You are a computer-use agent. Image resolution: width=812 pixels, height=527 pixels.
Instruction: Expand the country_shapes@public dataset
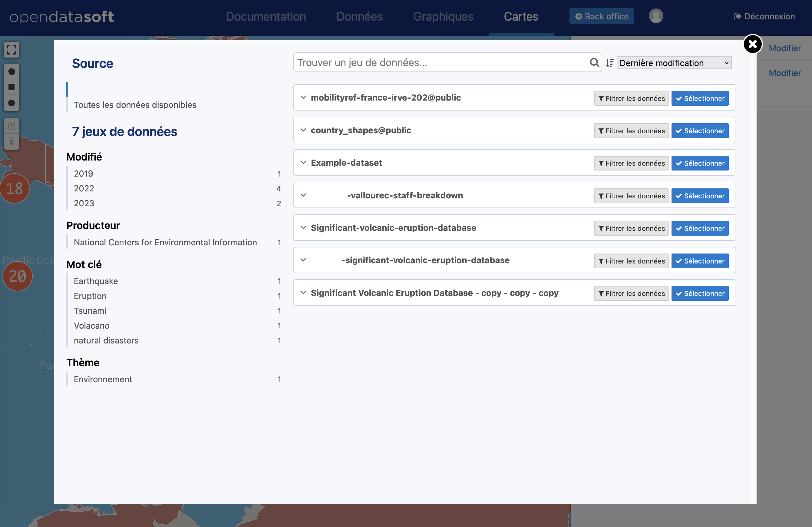pyautogui.click(x=303, y=130)
